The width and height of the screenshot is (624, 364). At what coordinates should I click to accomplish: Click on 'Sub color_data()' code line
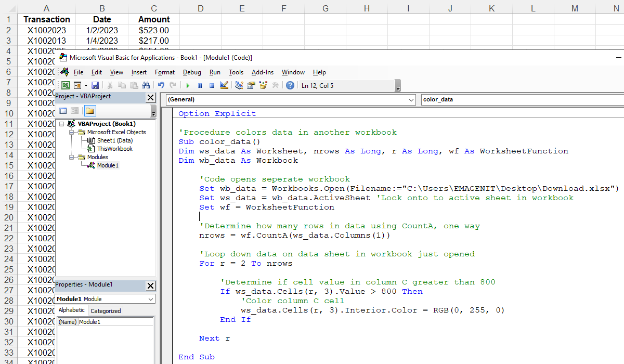(x=219, y=141)
